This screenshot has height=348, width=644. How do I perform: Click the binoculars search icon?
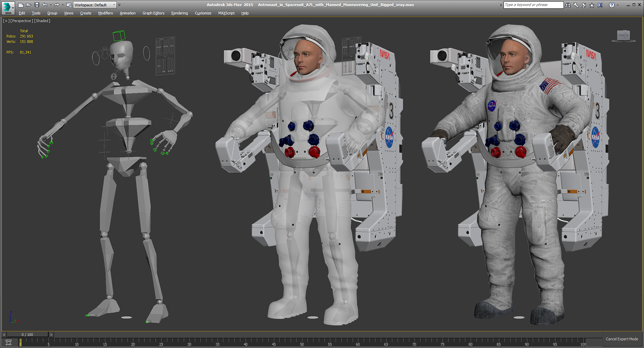point(568,5)
